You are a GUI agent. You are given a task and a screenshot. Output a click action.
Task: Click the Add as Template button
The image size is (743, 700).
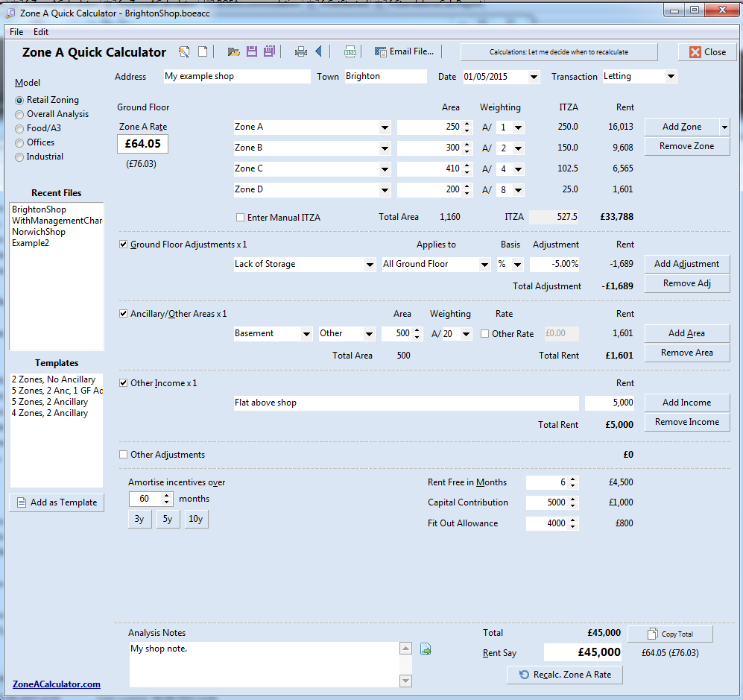pos(57,502)
